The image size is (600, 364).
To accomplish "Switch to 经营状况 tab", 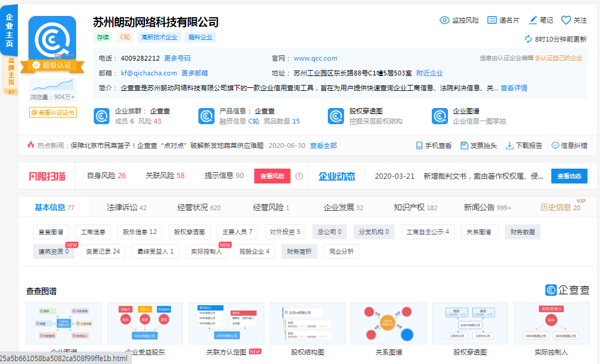I will (x=199, y=208).
